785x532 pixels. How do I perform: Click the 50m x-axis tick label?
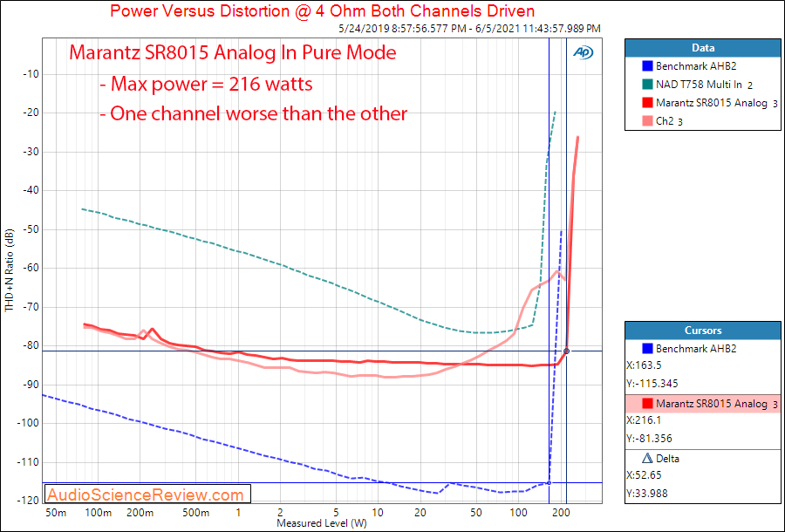pos(56,513)
